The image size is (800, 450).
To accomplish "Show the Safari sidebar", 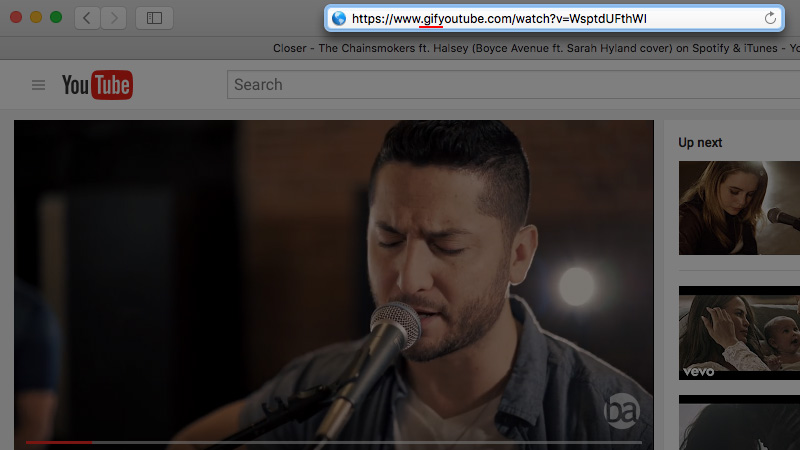I will click(154, 18).
